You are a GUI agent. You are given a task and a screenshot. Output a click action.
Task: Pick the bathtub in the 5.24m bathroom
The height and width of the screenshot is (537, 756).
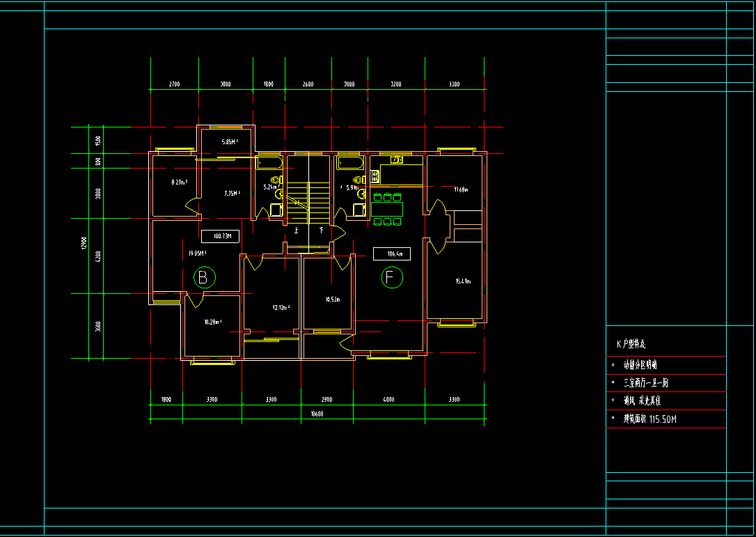[269, 163]
